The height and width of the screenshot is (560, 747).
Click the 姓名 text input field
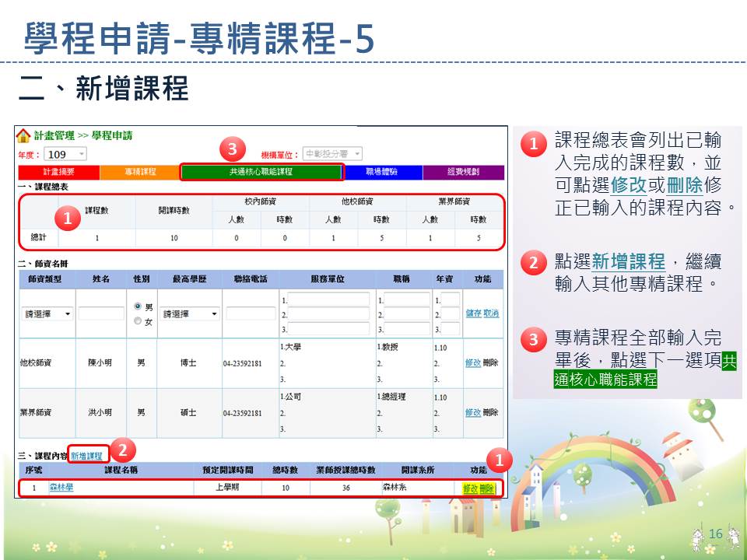pos(101,314)
